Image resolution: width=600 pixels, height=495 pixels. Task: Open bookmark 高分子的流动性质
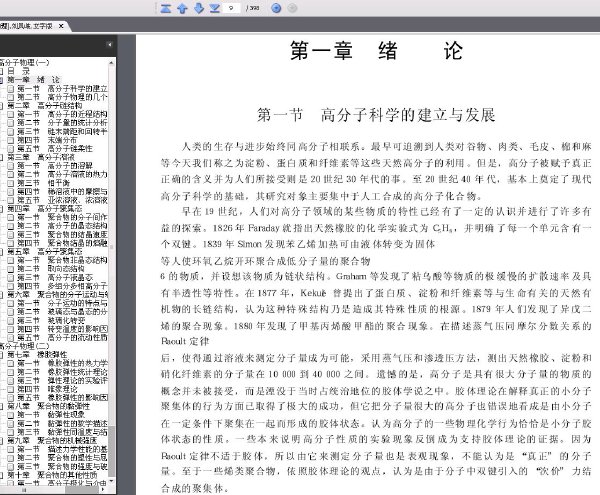pos(77,337)
